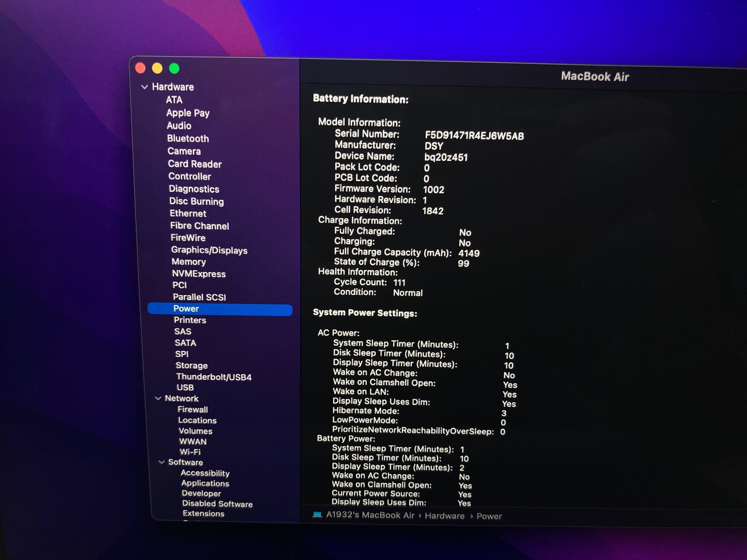Click the Software section label
Viewport: 747px width, 560px height.
pyautogui.click(x=185, y=462)
